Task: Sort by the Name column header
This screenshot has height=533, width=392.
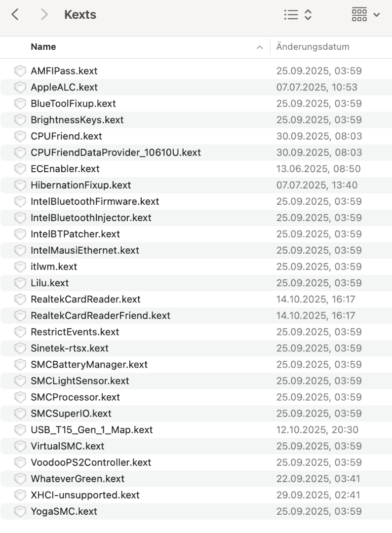Action: click(x=43, y=47)
